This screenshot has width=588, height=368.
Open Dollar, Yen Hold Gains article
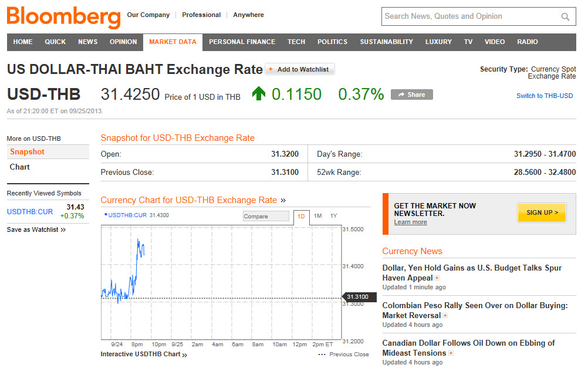tap(472, 273)
